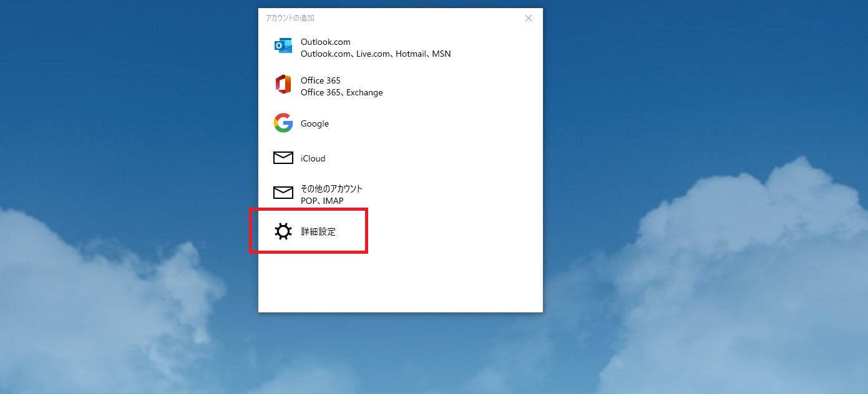This screenshot has width=868, height=394.
Task: Click the Google G logo icon
Action: click(x=283, y=123)
